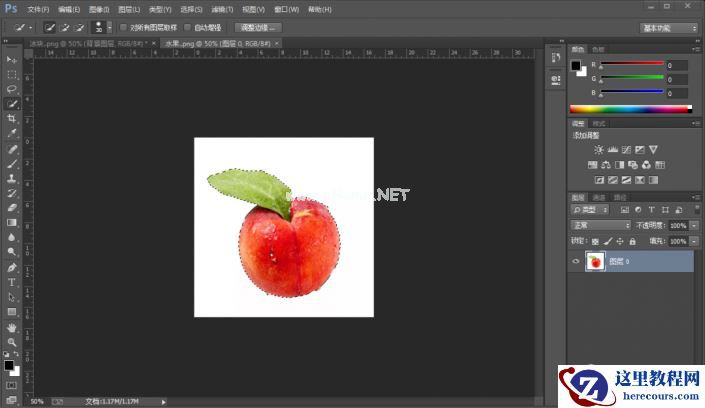Viewport: 705px width, 408px height.
Task: Add Levels adjustment layer
Action: (x=612, y=150)
